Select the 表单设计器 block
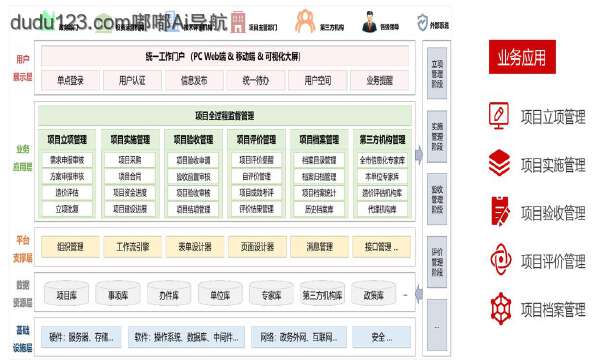Image resolution: width=600 pixels, height=360 pixels. click(x=195, y=247)
